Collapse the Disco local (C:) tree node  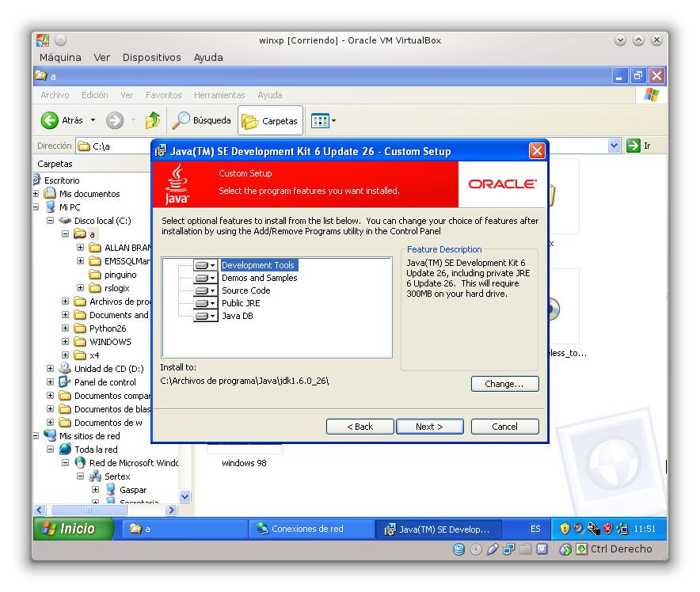pos(48,220)
